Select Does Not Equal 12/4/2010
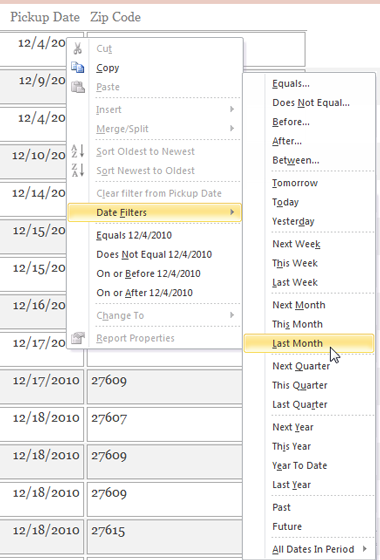Image resolution: width=380 pixels, height=560 pixels. click(x=154, y=254)
